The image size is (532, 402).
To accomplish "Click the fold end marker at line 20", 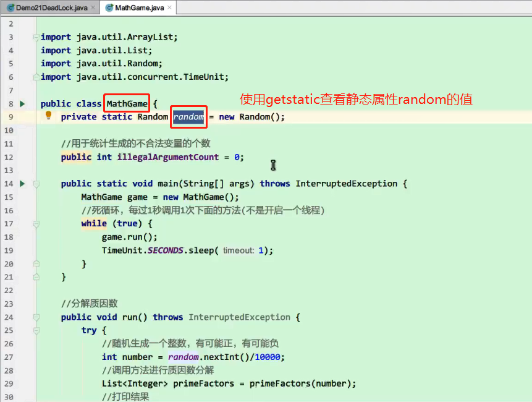I will tap(36, 264).
